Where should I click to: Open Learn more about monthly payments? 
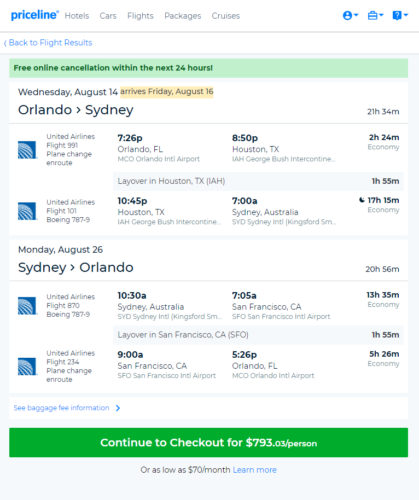[x=255, y=470]
